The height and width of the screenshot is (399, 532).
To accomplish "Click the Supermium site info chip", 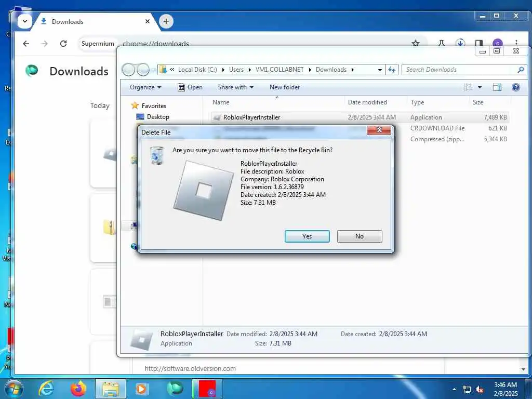I will (98, 44).
